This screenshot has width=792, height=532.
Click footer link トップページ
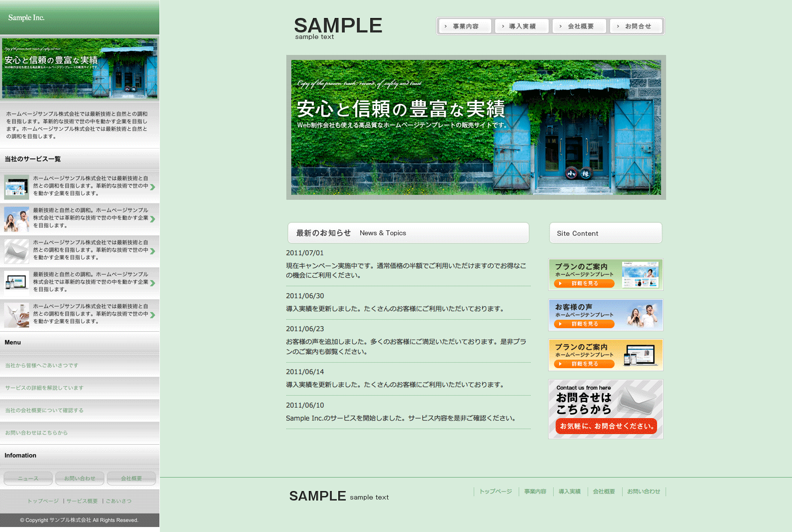click(x=495, y=492)
